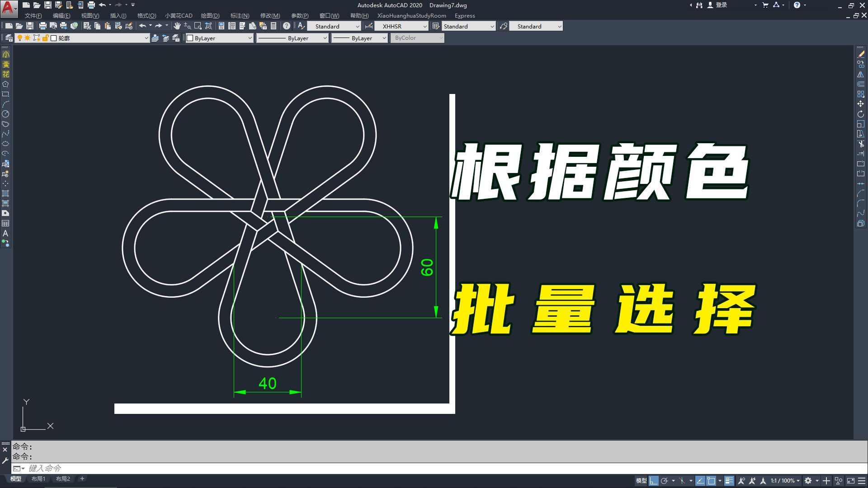Viewport: 868px width, 488px height.
Task: Switch to the 布局1 layout tab
Action: tap(38, 479)
